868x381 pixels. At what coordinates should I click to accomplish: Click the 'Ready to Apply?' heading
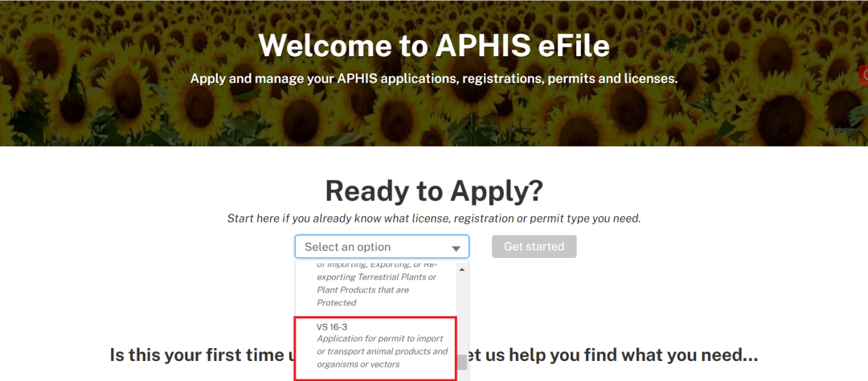434,190
